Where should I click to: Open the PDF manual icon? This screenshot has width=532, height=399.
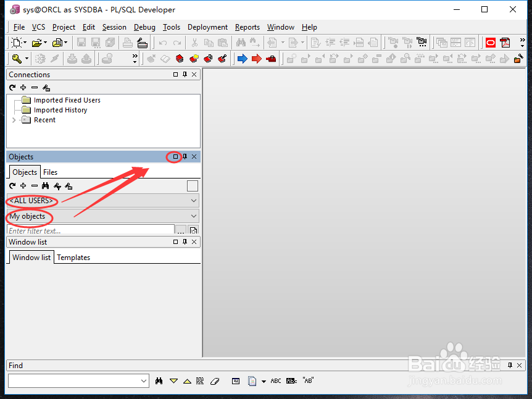505,43
